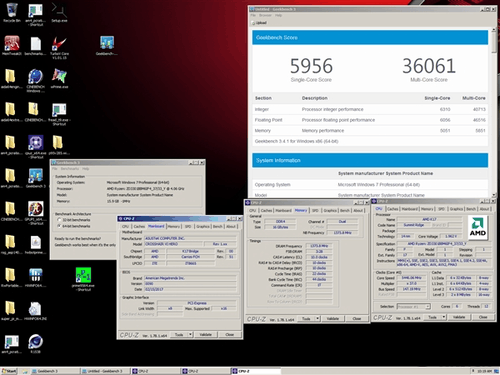Open the CINEBENCH Windows desktop icon

tap(35, 80)
